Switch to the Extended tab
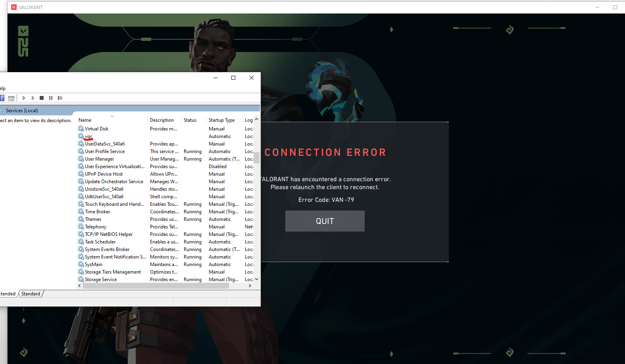 pyautogui.click(x=8, y=294)
